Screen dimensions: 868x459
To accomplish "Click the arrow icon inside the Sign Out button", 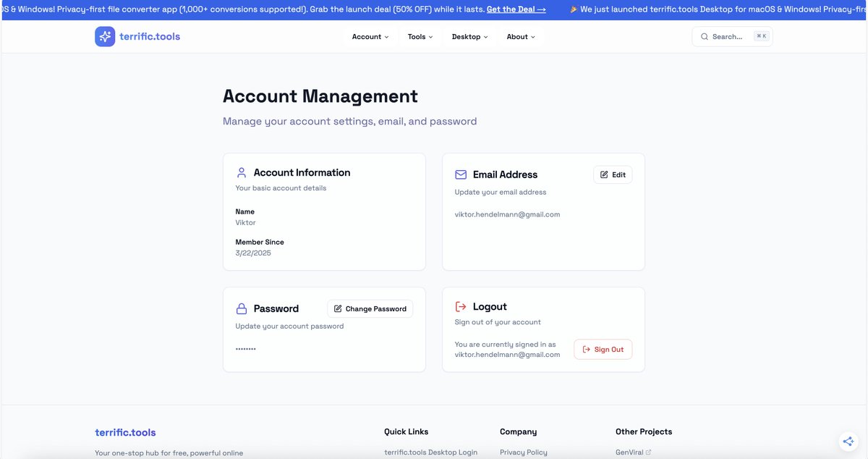I will click(586, 349).
